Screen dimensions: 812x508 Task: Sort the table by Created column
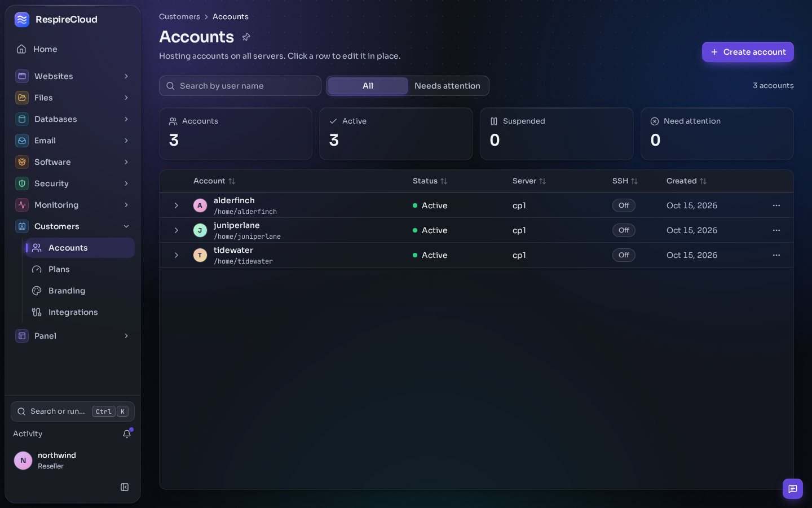686,181
